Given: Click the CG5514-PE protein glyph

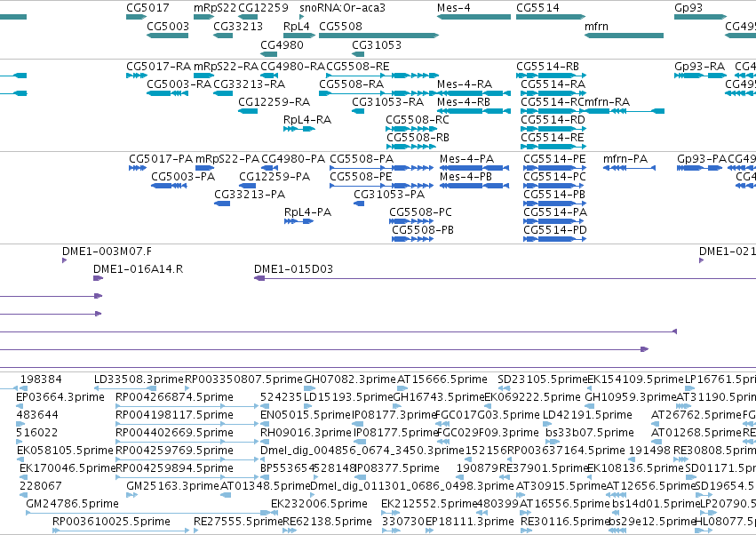Looking at the screenshot, I should click(x=554, y=168).
